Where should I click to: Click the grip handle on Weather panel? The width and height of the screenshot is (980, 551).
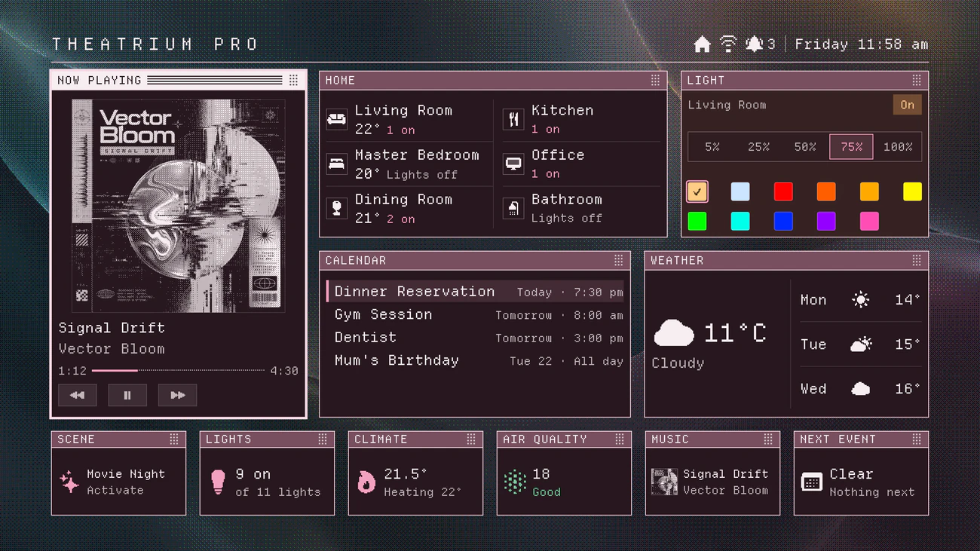click(917, 260)
